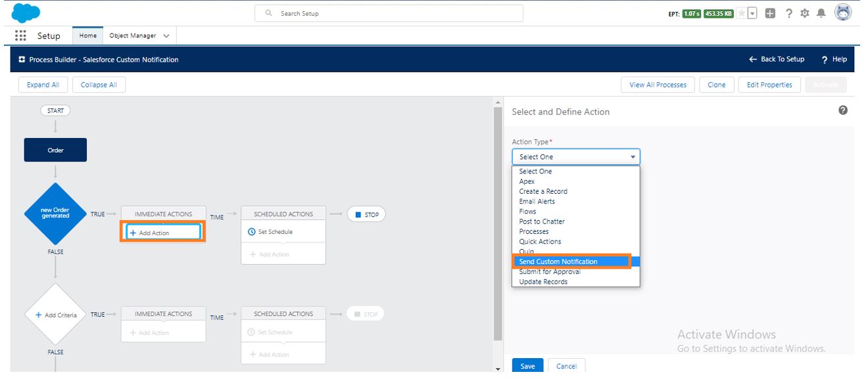
Task: Click the Add Criteria diamond
Action: point(55,315)
